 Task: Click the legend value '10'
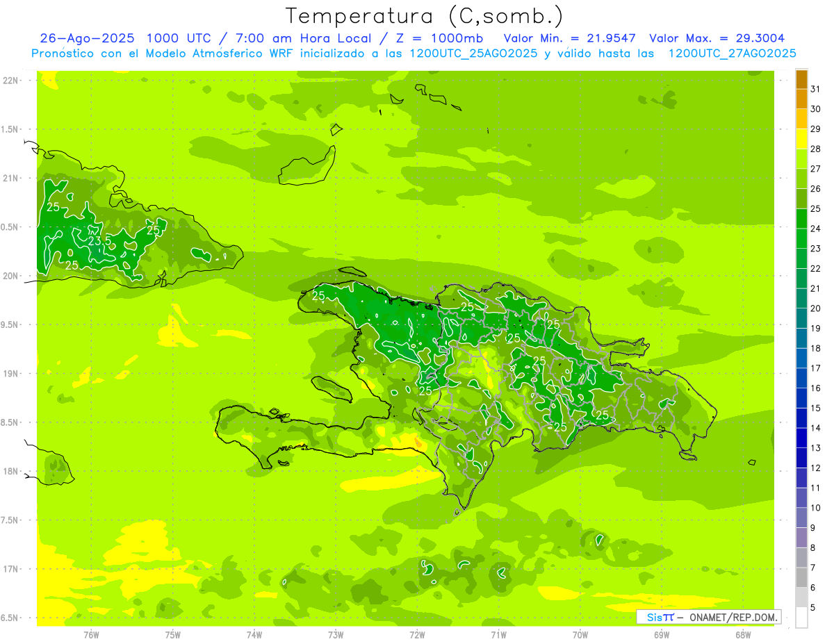(815, 508)
